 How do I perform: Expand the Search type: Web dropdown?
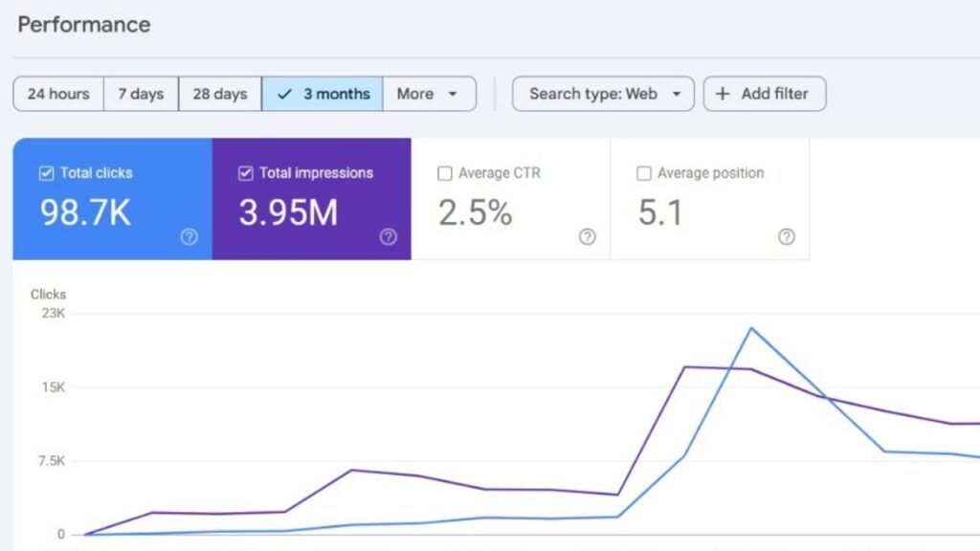pyautogui.click(x=603, y=94)
